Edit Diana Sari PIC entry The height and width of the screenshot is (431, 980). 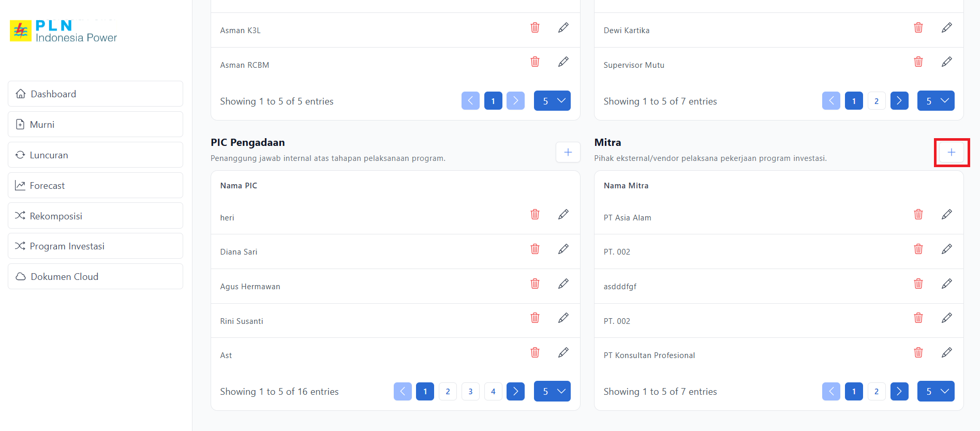[x=563, y=249]
